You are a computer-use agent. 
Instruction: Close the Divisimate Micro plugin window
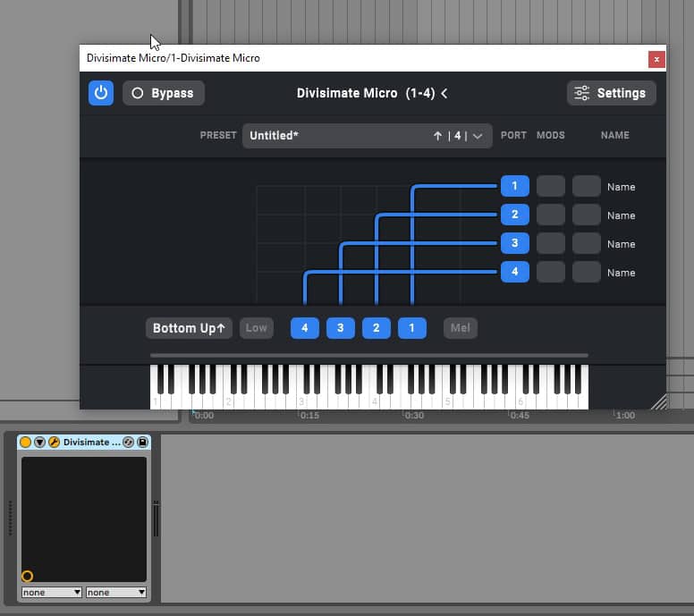(656, 59)
